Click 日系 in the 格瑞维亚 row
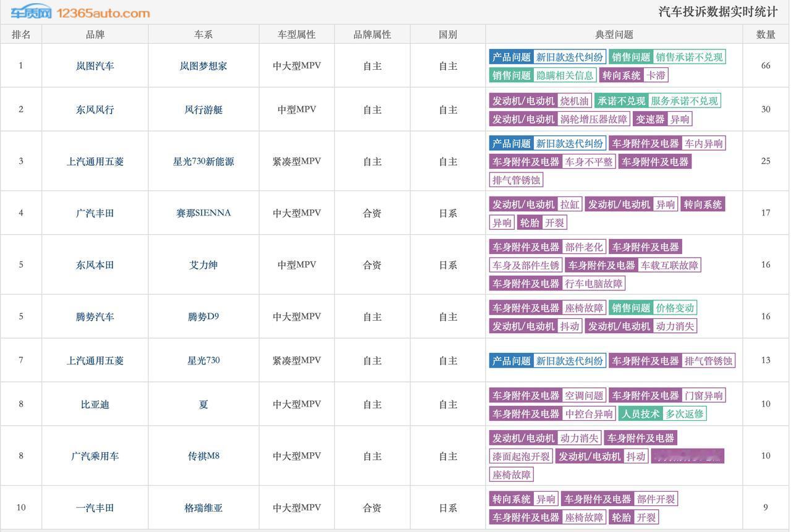Viewport: 791px width, 532px height. coord(448,508)
